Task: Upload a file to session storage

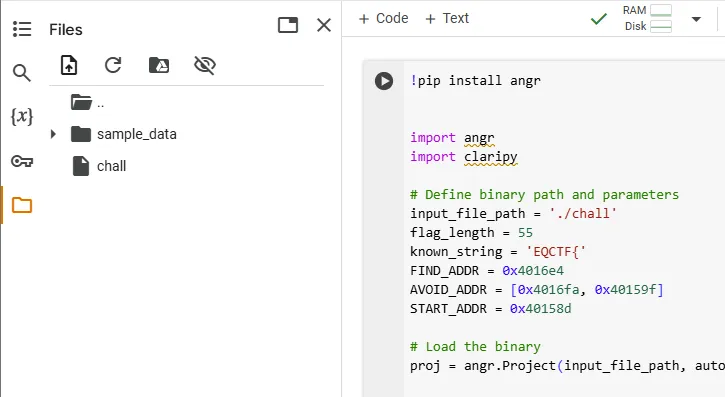Action: [x=69, y=65]
